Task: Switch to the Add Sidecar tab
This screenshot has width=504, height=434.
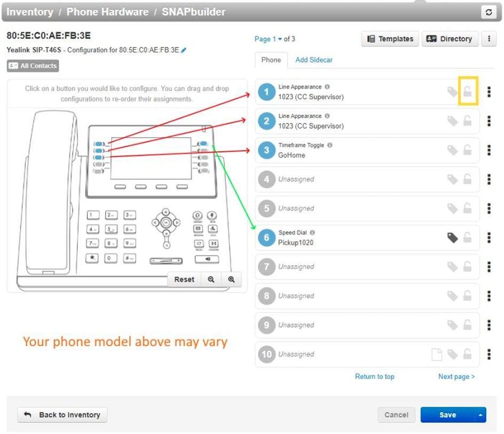Action: pos(314,60)
